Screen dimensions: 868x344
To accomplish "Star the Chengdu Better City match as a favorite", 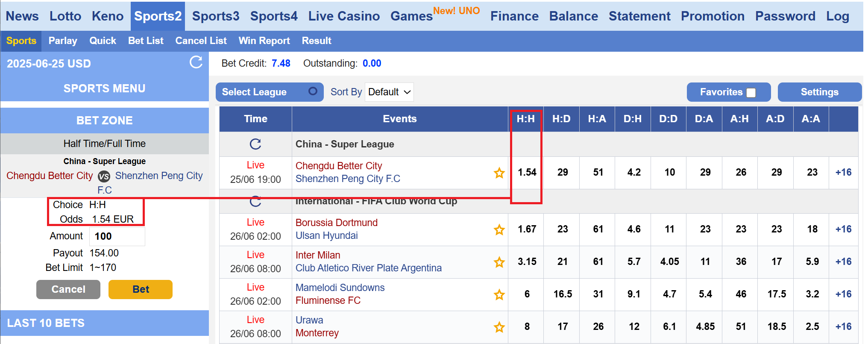I will 499,173.
